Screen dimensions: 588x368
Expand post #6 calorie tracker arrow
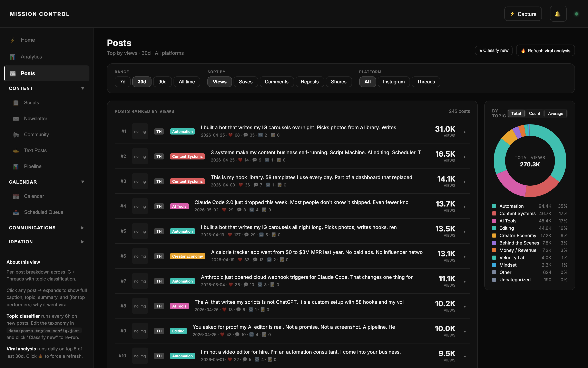coord(465,257)
